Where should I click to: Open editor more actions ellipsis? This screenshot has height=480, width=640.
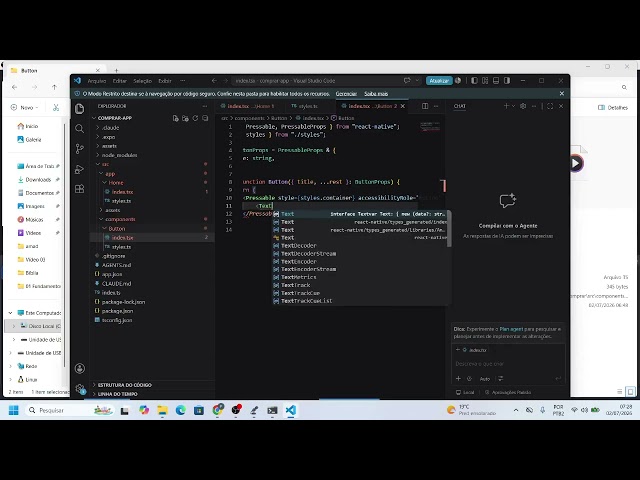pos(436,106)
